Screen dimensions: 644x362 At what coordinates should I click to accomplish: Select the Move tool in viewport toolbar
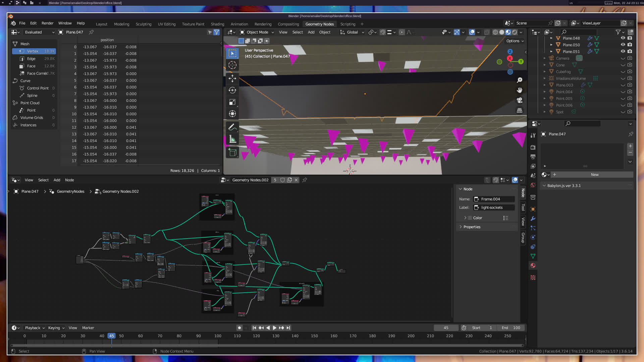pos(232,78)
